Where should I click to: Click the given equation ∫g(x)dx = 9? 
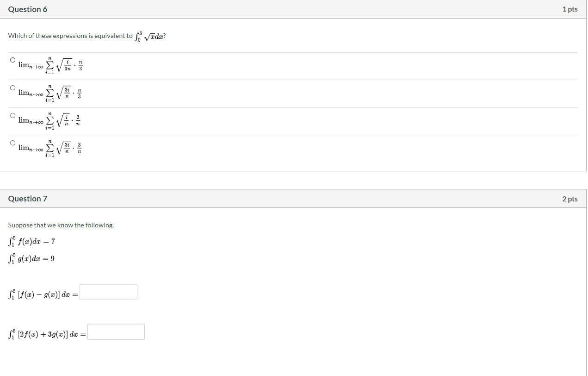31,258
